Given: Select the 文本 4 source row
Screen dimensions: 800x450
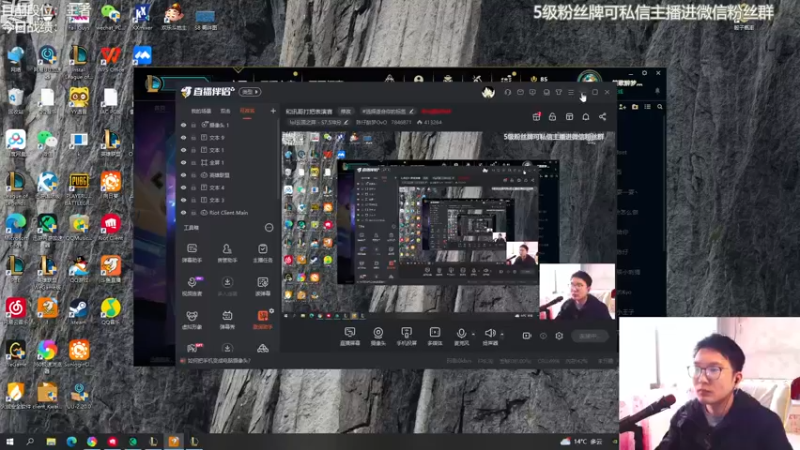Looking at the screenshot, I should pos(228,188).
